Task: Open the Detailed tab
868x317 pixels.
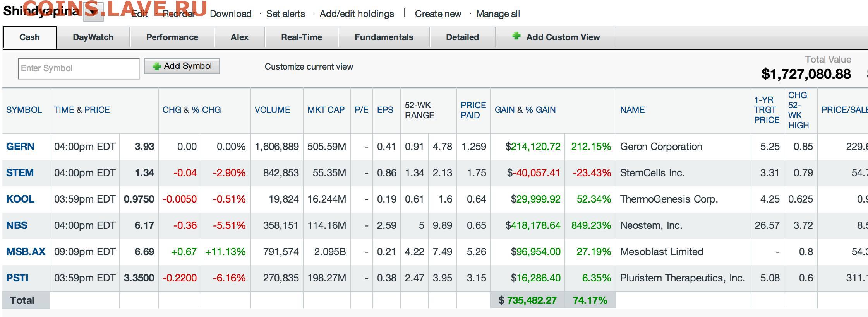Action: (x=463, y=37)
